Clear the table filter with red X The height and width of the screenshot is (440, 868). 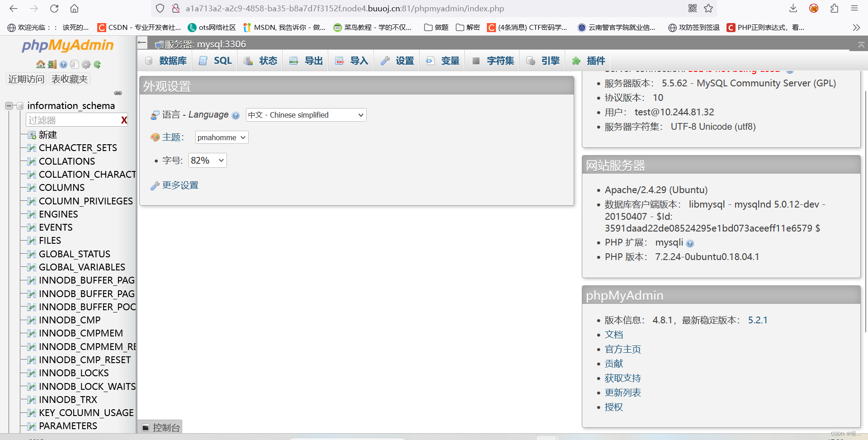[x=124, y=120]
